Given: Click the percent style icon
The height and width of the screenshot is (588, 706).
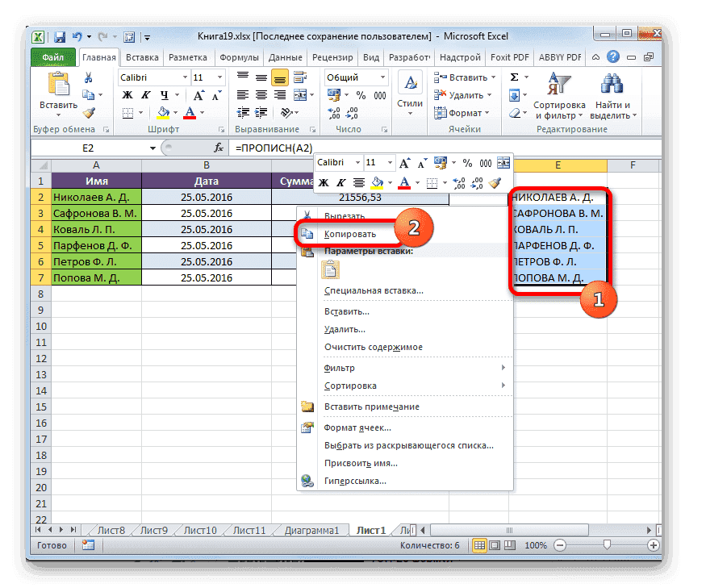Looking at the screenshot, I should (x=361, y=94).
